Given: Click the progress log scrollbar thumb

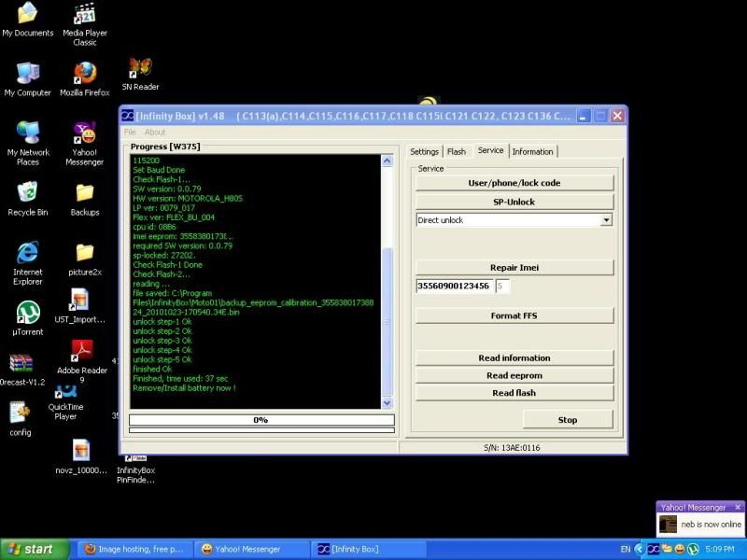Looking at the screenshot, I should pyautogui.click(x=387, y=321).
